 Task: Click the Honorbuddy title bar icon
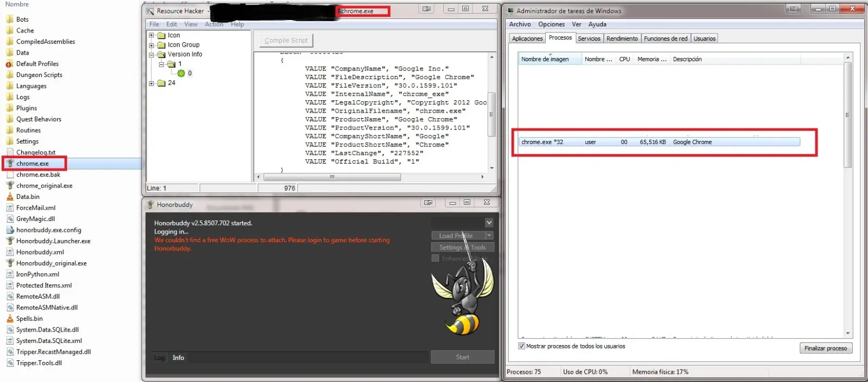point(150,205)
